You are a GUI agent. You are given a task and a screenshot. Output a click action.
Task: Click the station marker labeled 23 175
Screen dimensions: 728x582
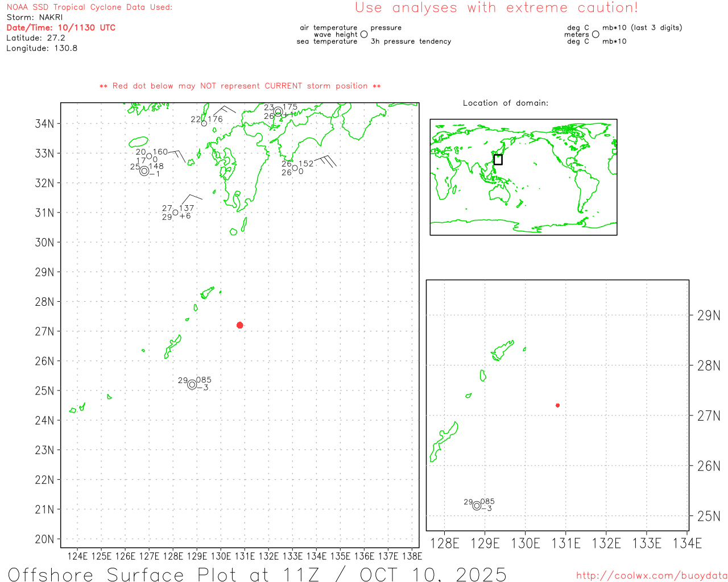(278, 112)
